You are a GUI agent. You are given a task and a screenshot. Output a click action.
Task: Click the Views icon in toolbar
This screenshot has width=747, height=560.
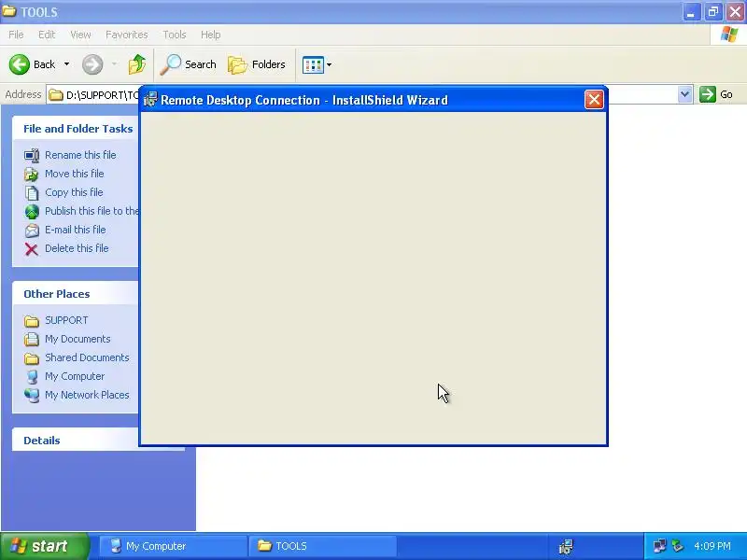coord(313,64)
